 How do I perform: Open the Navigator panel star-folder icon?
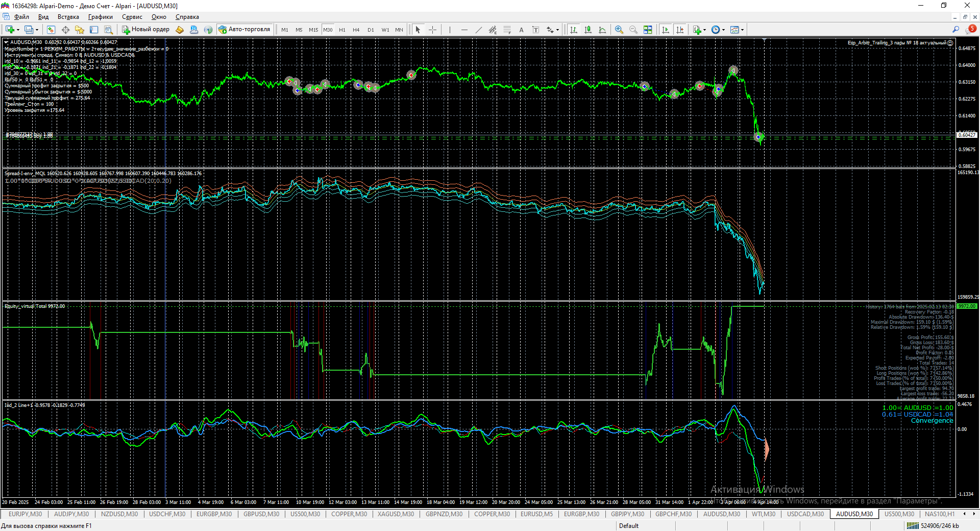(80, 30)
